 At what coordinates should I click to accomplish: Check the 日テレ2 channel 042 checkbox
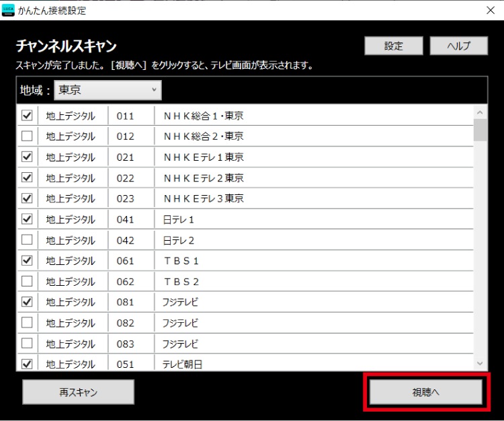[27, 240]
